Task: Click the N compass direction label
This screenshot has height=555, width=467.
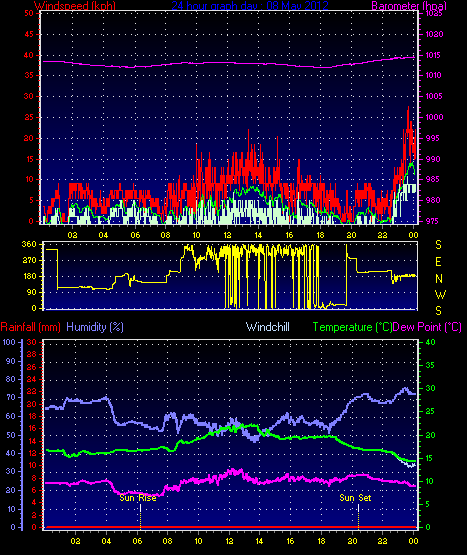Action: [x=439, y=279]
